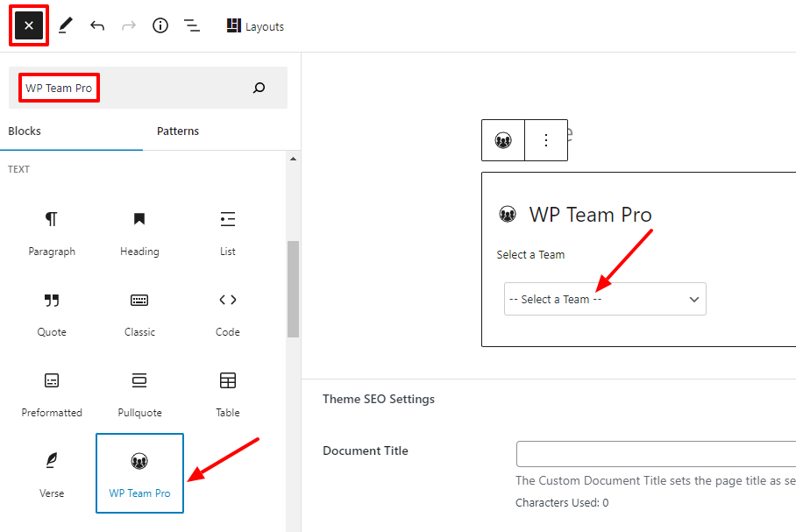The height and width of the screenshot is (532, 796).
Task: Open the Select a Team dropdown
Action: 605,299
